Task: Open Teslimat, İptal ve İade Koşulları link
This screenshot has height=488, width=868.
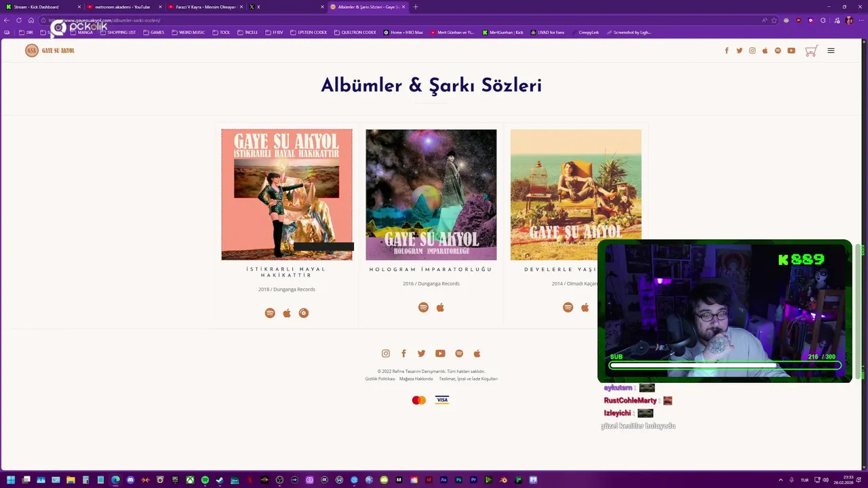Action: tap(468, 379)
